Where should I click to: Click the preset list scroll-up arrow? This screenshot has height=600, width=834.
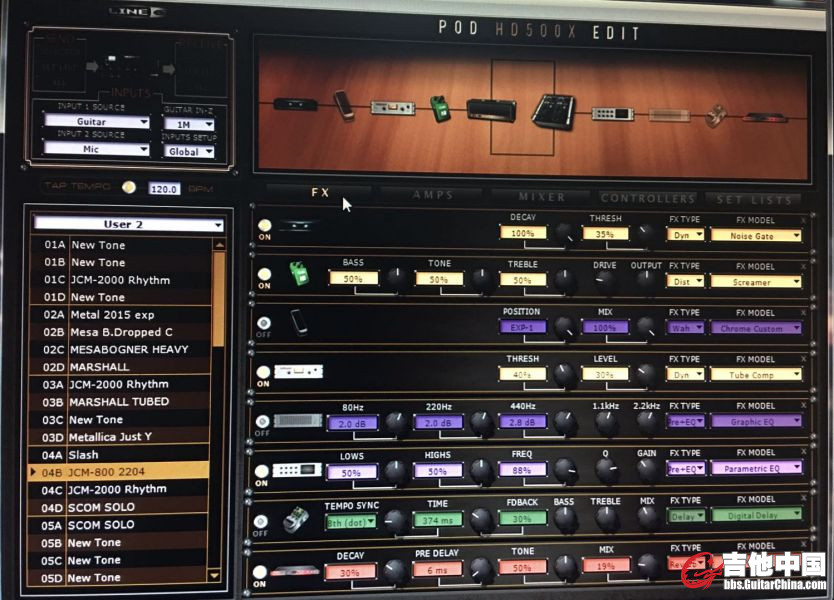pos(219,244)
